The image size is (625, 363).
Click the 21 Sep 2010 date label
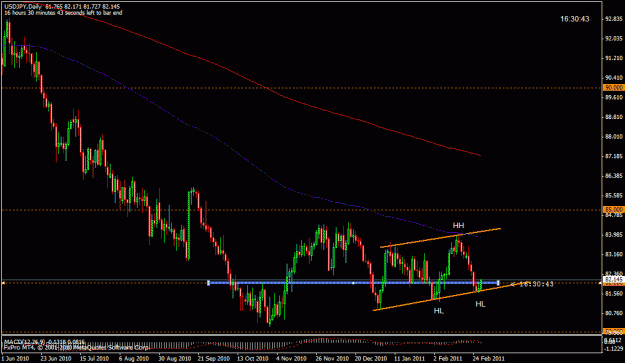pos(213,359)
